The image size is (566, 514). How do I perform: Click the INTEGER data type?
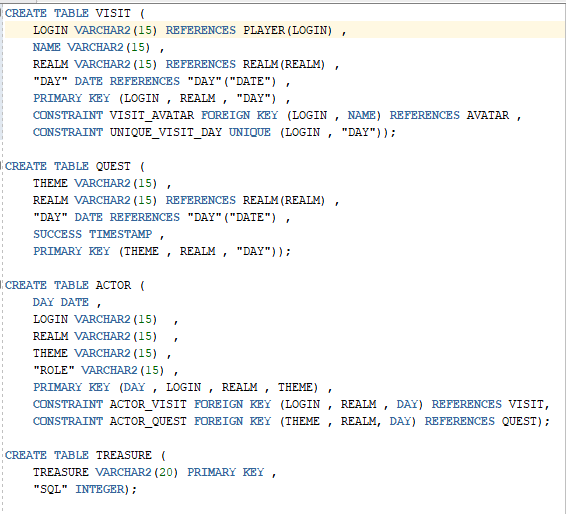click(99, 489)
